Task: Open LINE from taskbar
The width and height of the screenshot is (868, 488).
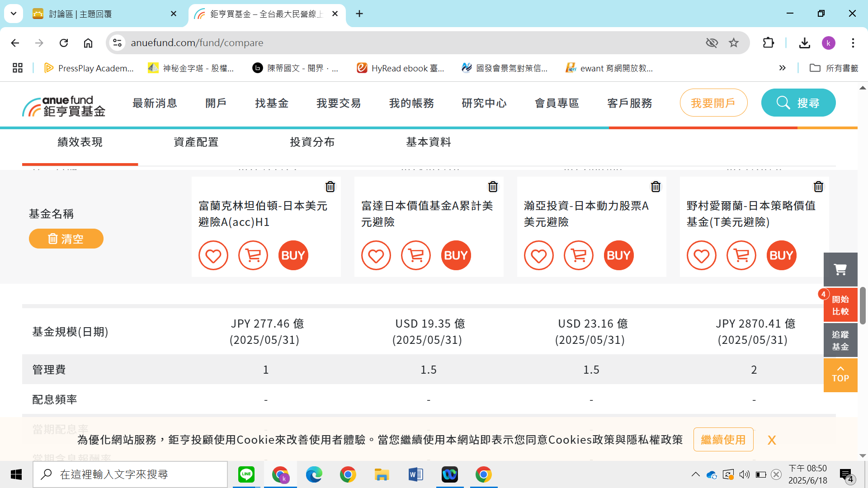Action: coord(246,474)
